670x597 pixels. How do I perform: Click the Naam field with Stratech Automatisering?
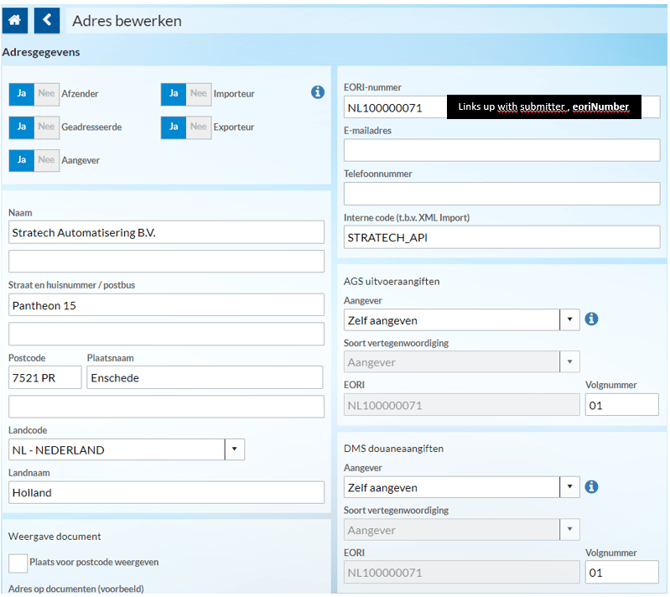pyautogui.click(x=166, y=232)
